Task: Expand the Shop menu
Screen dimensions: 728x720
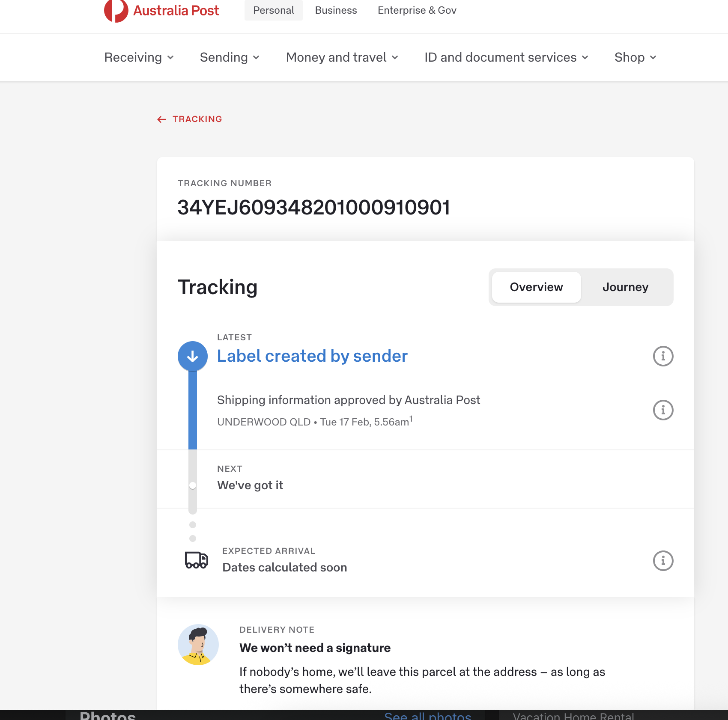Action: pos(636,57)
